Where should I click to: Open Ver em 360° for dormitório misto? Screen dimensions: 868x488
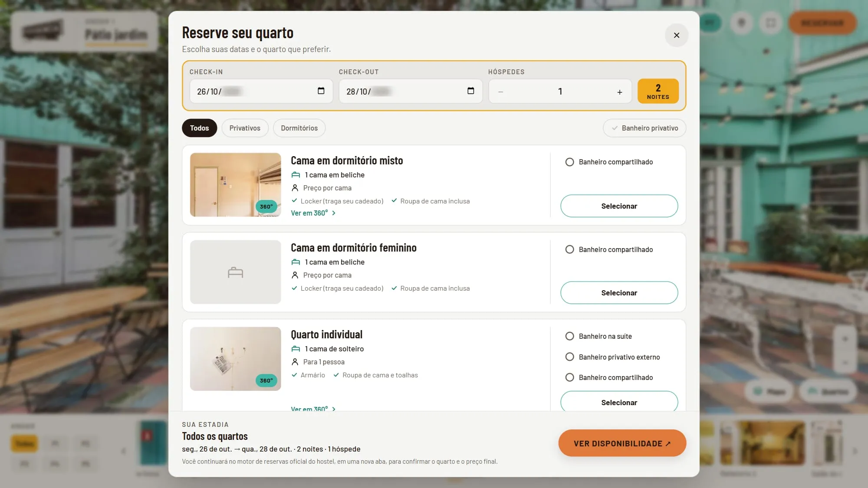click(313, 213)
